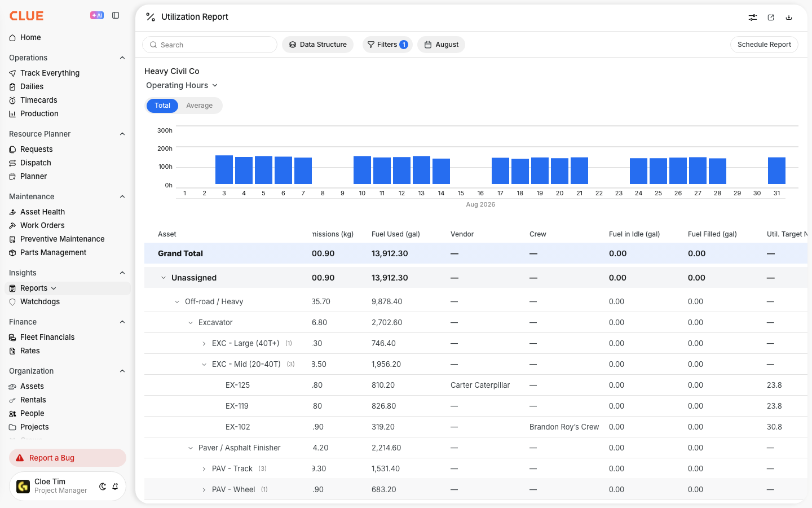Change the August date range

click(441, 45)
